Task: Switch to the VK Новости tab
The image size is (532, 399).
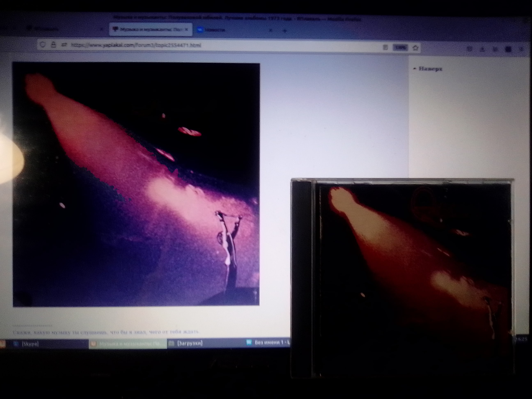Action: pos(234,30)
